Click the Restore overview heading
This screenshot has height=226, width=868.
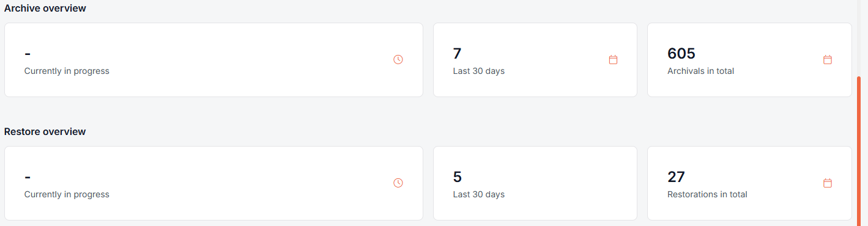coord(45,132)
